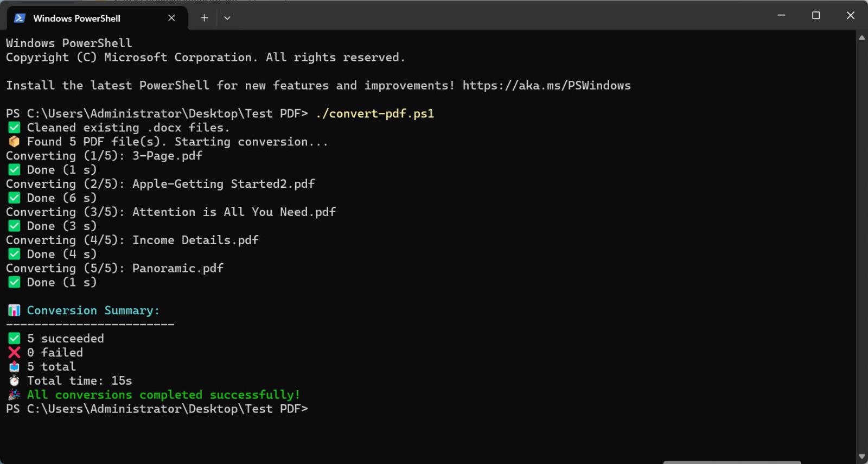The image size is (868, 464).
Task: Click the red X icon beside 0 failed
Action: coord(14,353)
